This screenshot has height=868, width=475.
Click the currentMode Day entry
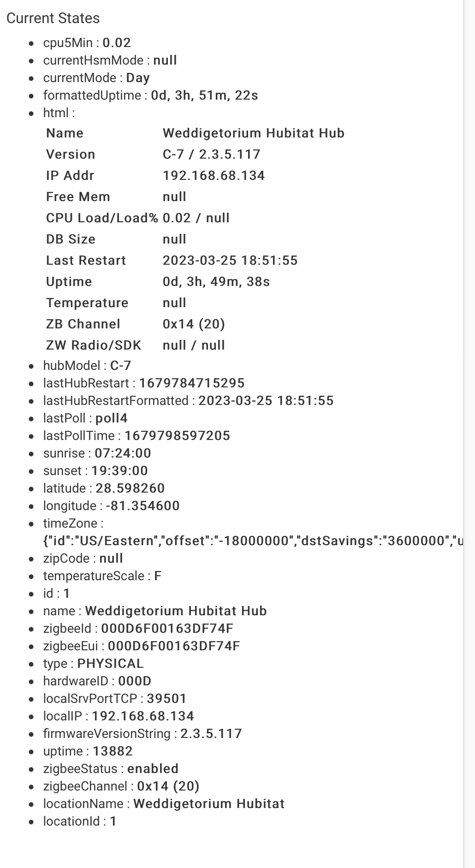[x=96, y=78]
